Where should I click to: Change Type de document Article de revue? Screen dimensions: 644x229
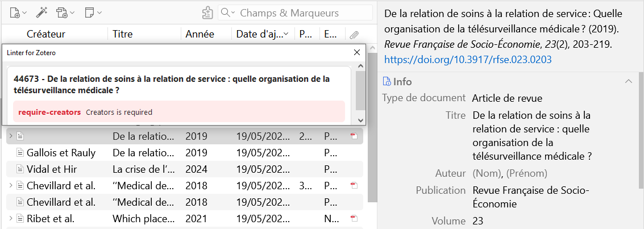[507, 98]
